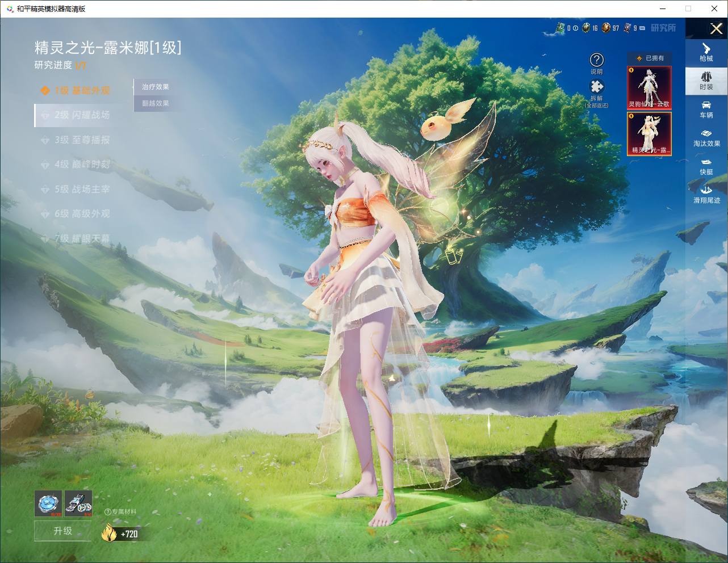Click the 研究所 title text
Viewport: 728px width, 563px height.
[x=663, y=28]
